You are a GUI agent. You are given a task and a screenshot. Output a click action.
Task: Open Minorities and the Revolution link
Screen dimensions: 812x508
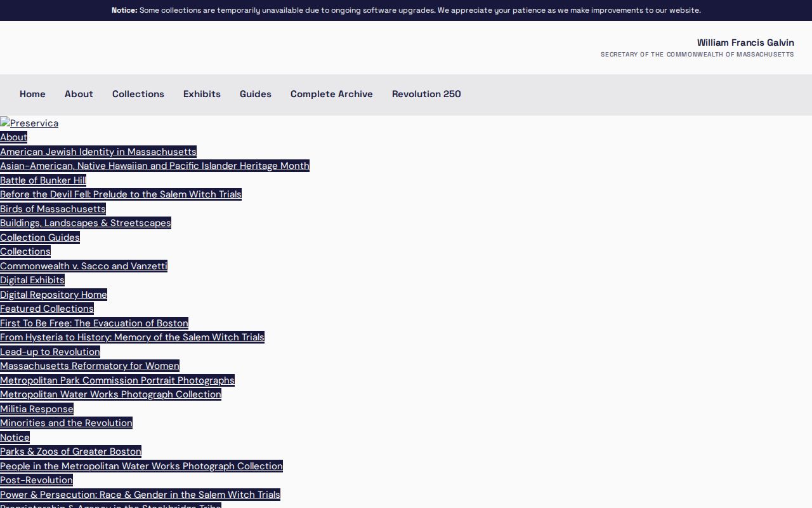coord(66,423)
